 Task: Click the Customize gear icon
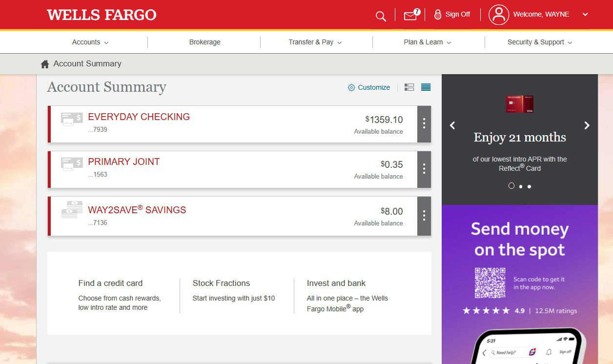[351, 88]
